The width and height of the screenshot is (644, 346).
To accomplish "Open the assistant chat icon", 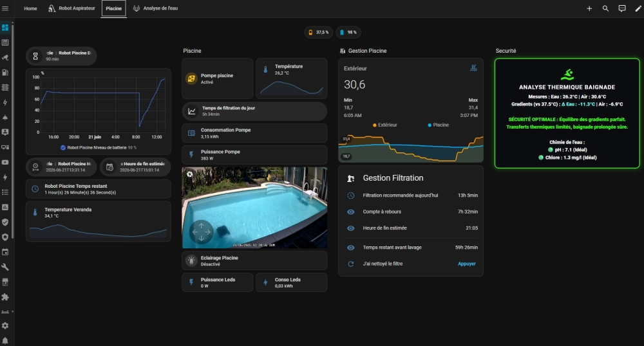I will pos(622,8).
